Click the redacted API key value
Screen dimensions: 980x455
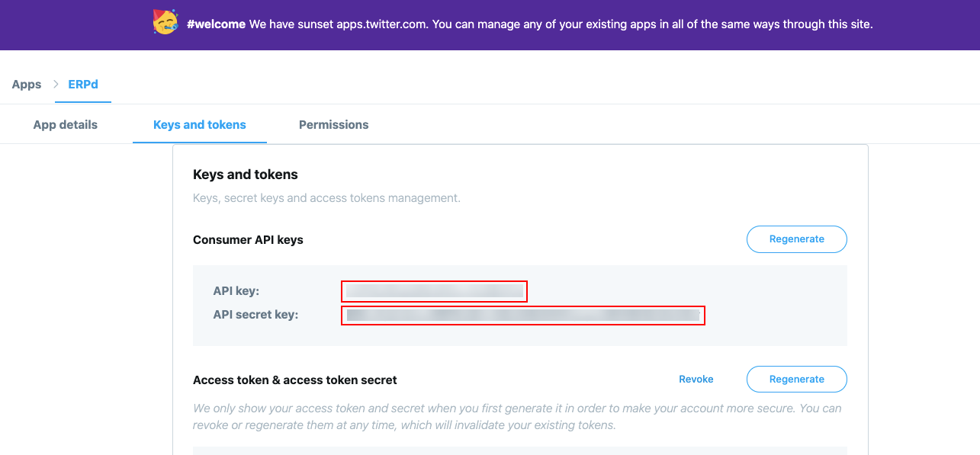point(434,290)
